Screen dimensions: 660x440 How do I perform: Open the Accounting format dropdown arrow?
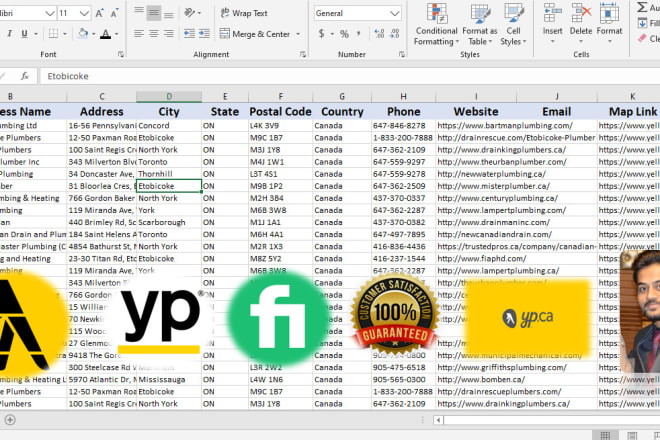pyautogui.click(x=332, y=34)
